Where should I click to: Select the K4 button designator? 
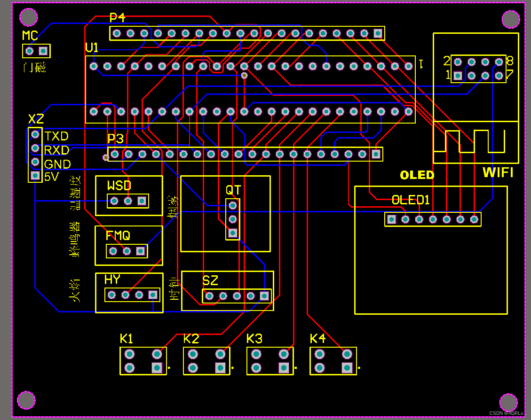[x=317, y=339]
